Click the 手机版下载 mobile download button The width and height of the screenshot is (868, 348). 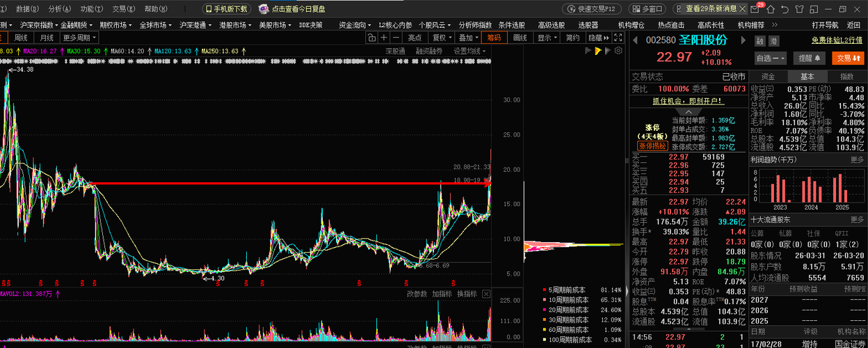pyautogui.click(x=227, y=9)
